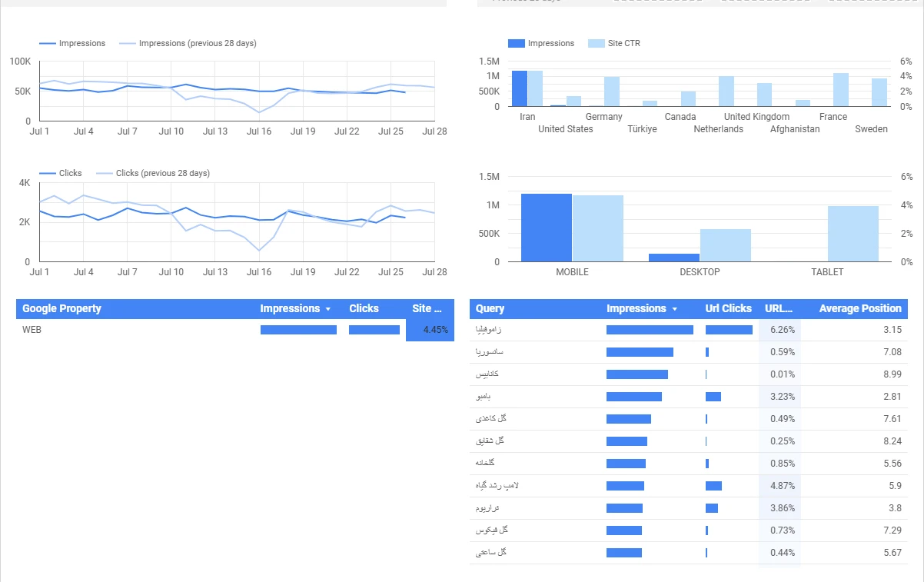Click the Site CTR legend color square
This screenshot has height=582, width=924.
(x=596, y=44)
